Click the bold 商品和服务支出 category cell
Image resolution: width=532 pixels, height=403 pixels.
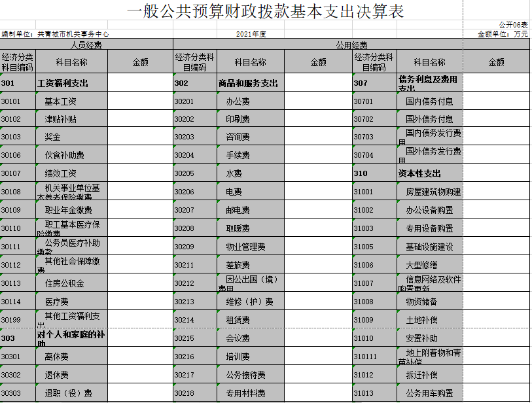250,83
